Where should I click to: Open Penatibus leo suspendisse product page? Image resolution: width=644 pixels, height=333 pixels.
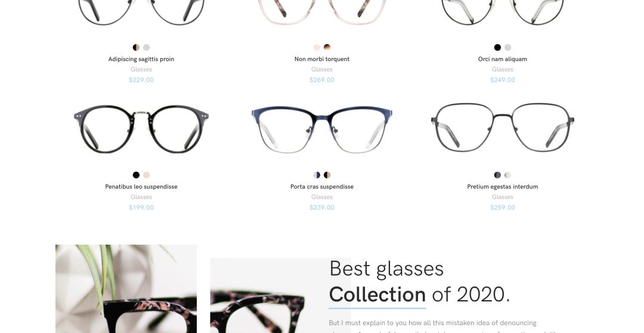(141, 187)
